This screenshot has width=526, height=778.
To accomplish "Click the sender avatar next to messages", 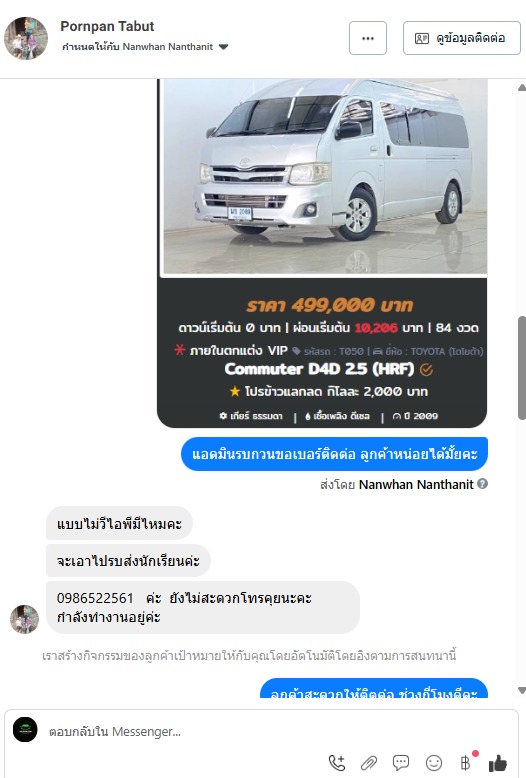I will (x=24, y=619).
